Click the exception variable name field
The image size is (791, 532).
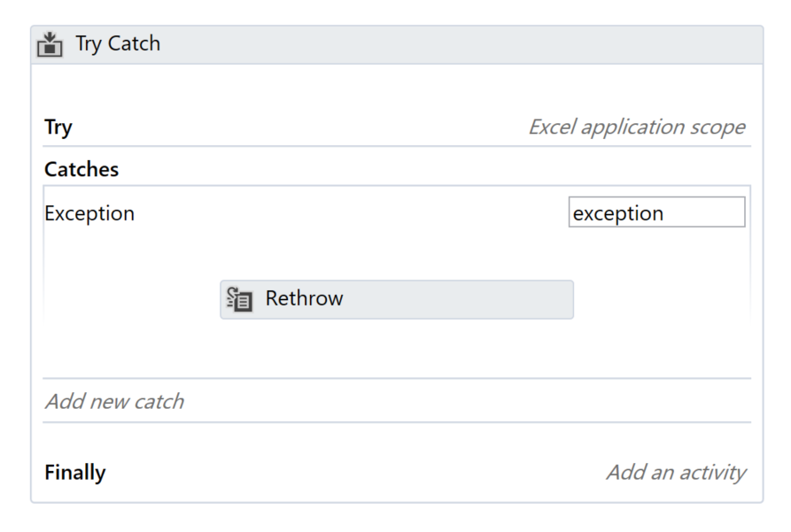(x=657, y=212)
